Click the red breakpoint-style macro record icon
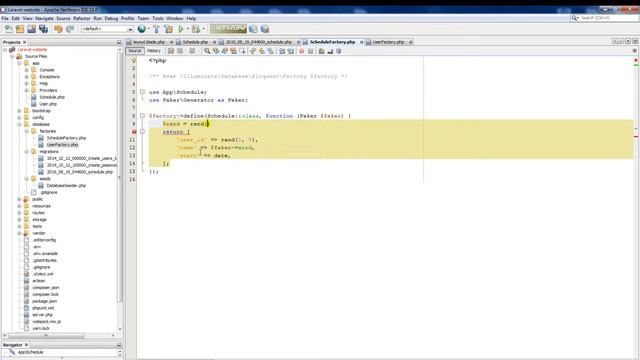 (301, 51)
